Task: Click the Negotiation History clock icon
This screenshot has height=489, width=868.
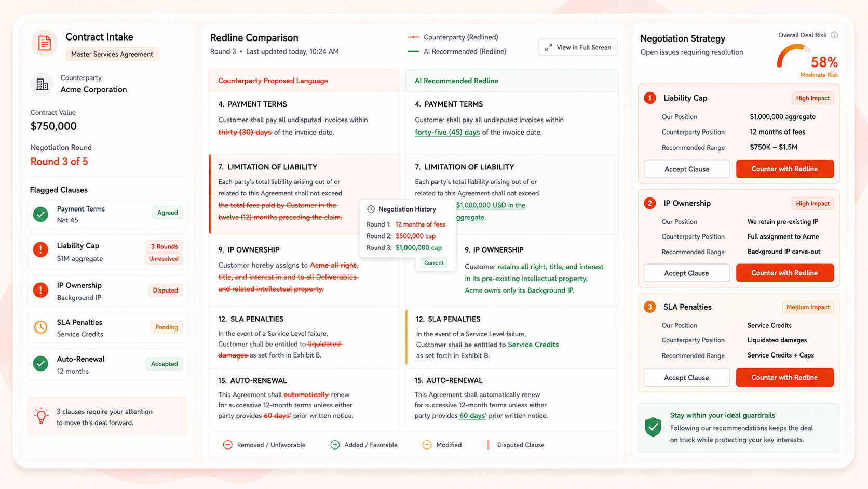Action: (x=371, y=209)
